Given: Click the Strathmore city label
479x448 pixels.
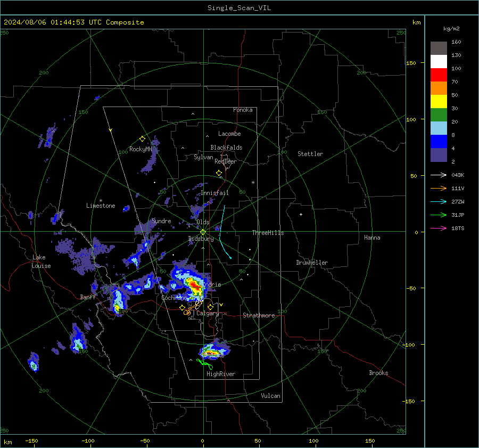Looking at the screenshot, I should pyautogui.click(x=259, y=315).
